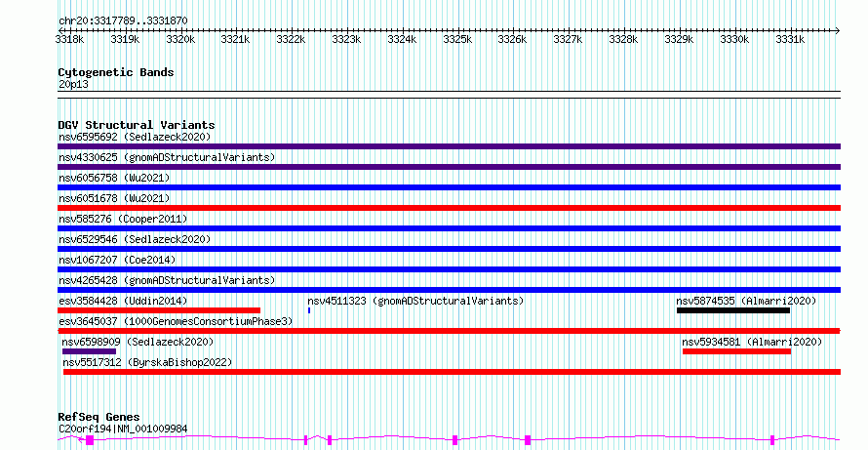Screen dimensions: 868x450
Task: Click the red bar under nsv6051678 (Wu2021)
Action: click(x=449, y=208)
